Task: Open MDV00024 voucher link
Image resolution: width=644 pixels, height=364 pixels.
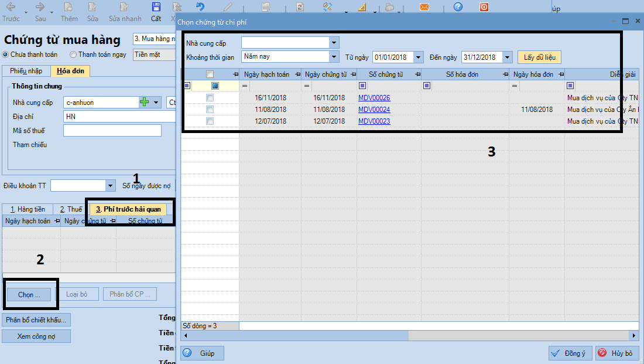Action: click(374, 110)
